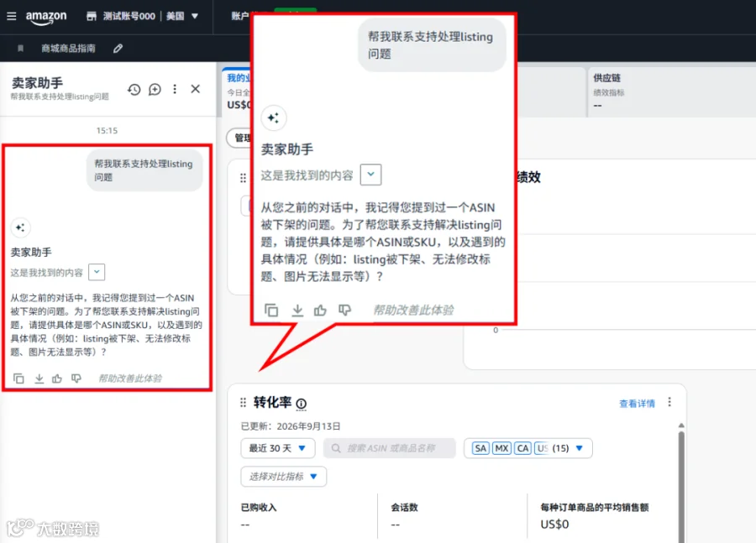Expand the 这是我找到的内容 chevron in the side panel
756x543 pixels.
97,272
